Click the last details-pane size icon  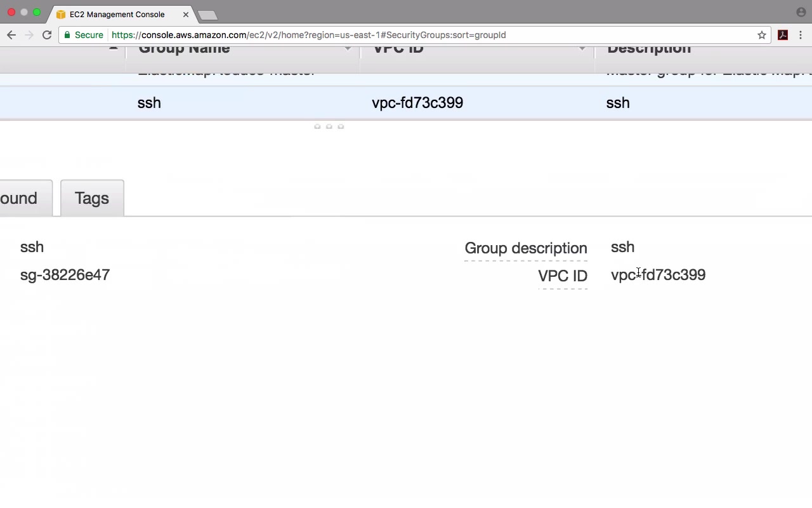[x=341, y=126]
